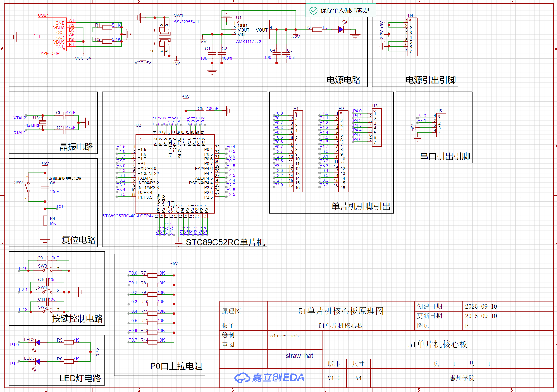Click the V1.0 version field

[334, 378]
